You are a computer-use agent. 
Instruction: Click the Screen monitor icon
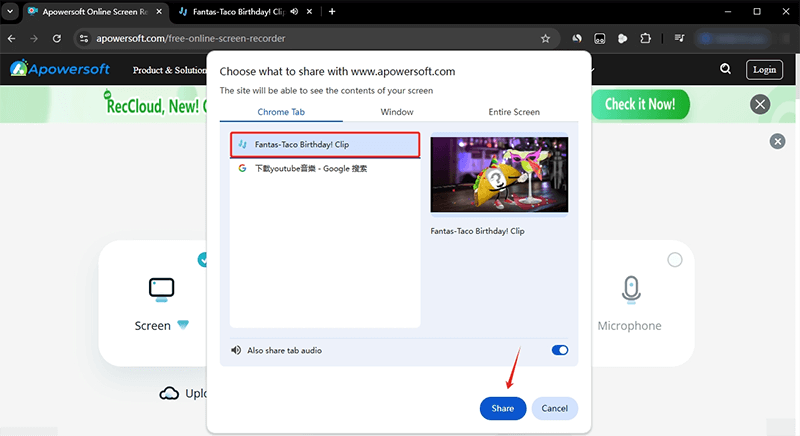[161, 290]
